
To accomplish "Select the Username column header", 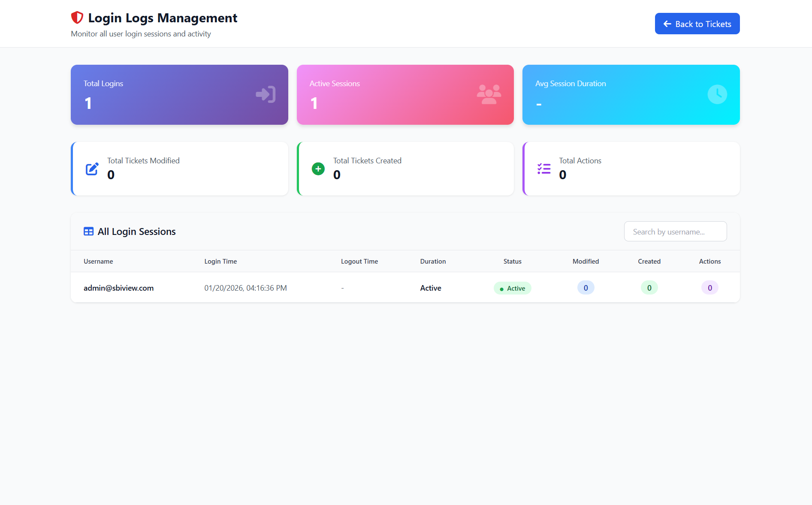I will point(98,261).
